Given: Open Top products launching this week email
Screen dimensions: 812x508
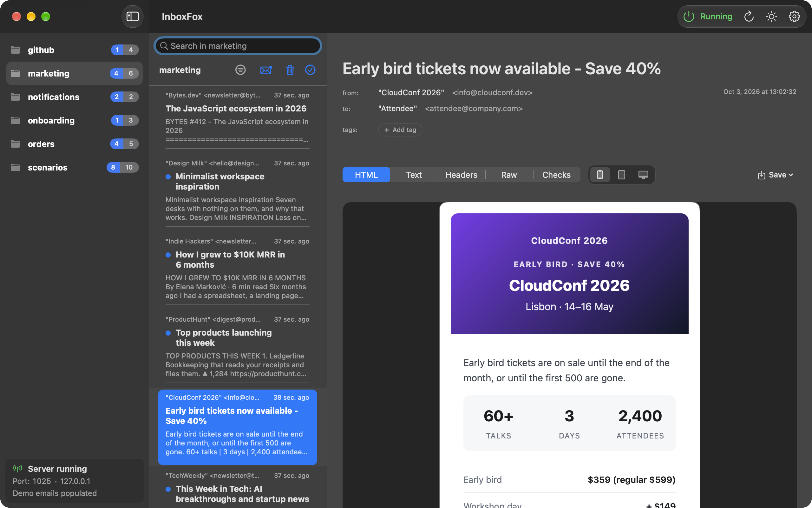Looking at the screenshot, I should tap(238, 346).
